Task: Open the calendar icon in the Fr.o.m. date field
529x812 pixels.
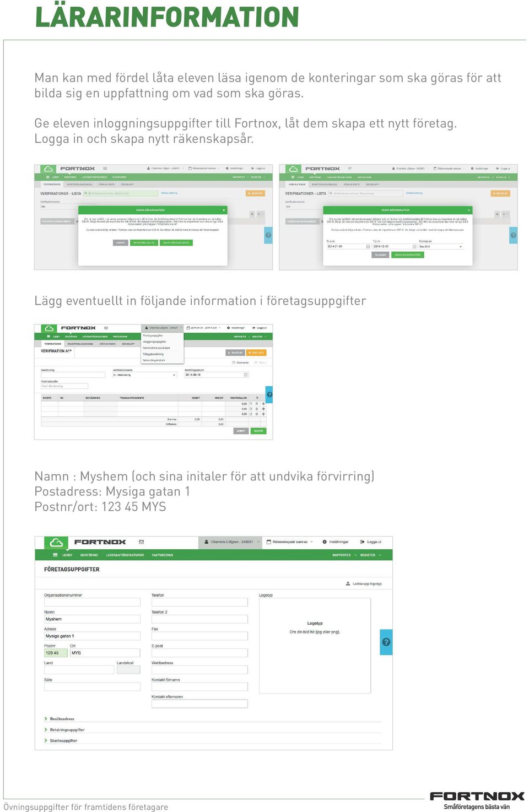Action: tap(368, 246)
